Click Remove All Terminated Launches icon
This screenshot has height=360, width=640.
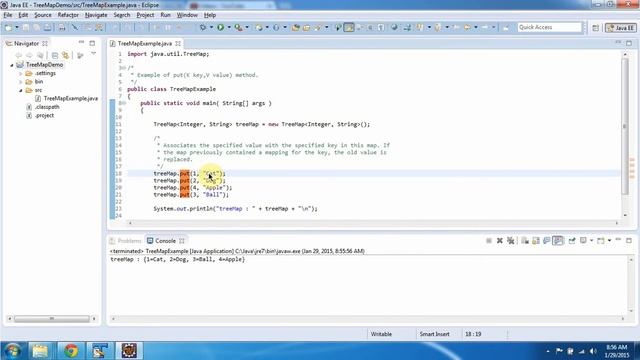coord(510,241)
